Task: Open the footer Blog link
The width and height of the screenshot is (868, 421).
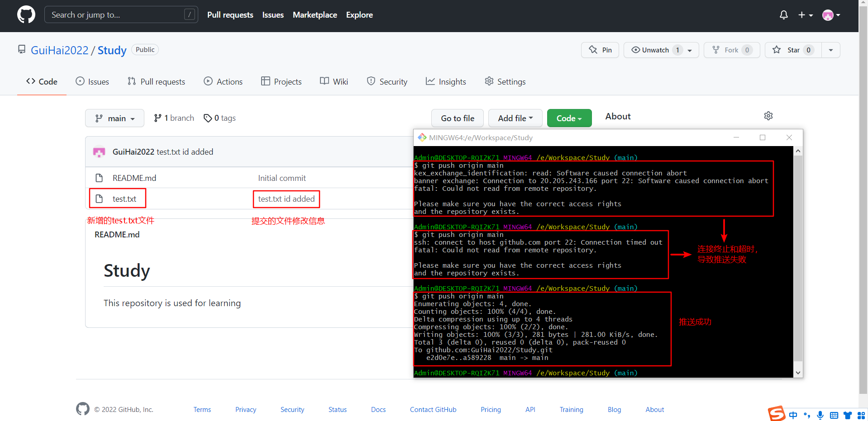Action: [x=615, y=410]
